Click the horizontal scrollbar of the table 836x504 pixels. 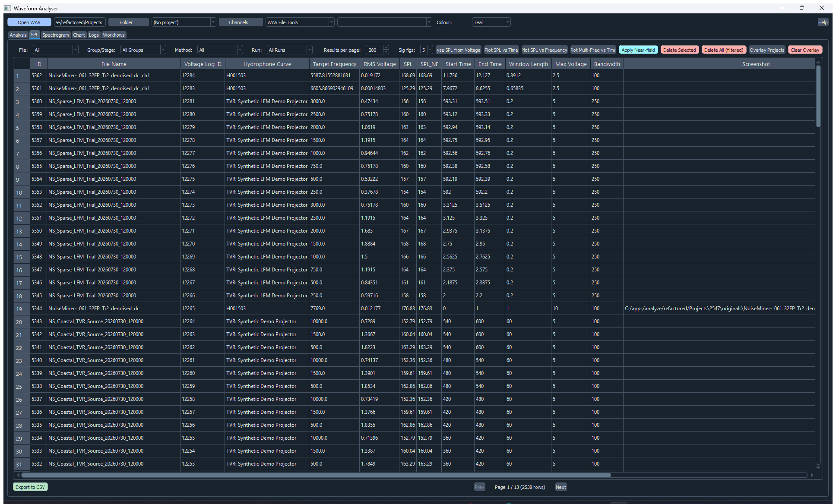(316, 475)
